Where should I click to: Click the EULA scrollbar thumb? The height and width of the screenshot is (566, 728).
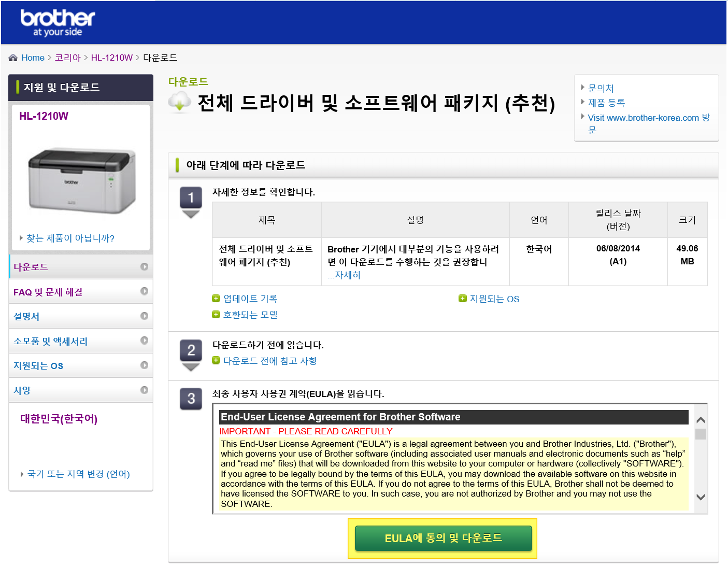point(701,434)
